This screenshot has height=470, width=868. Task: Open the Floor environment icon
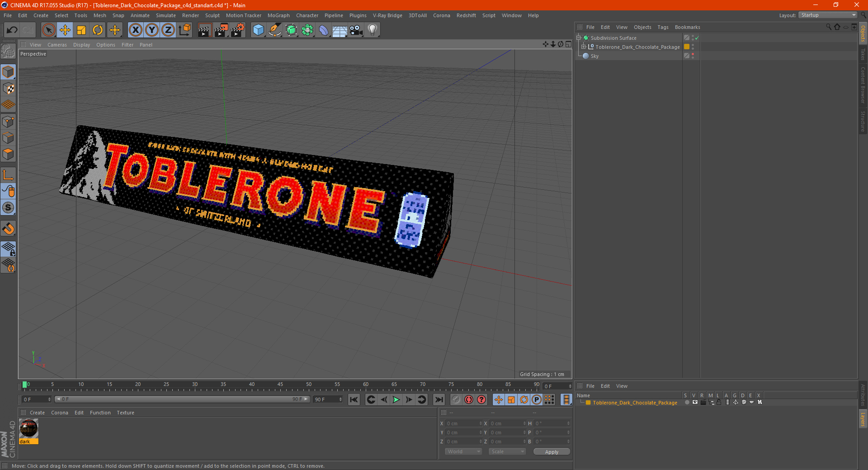click(340, 30)
